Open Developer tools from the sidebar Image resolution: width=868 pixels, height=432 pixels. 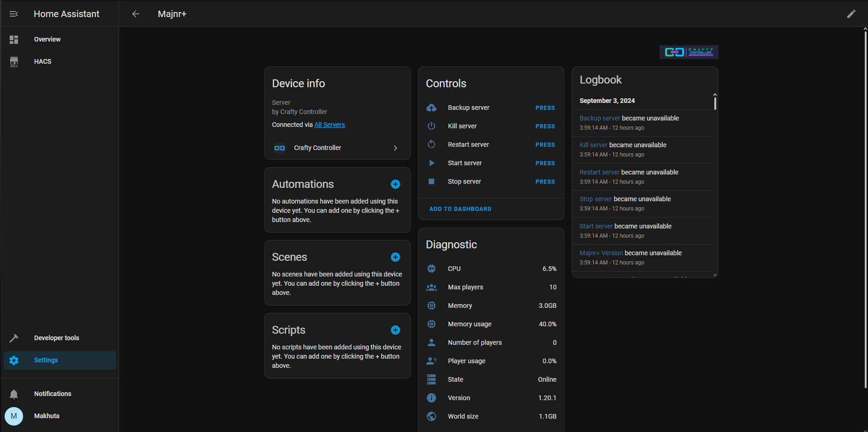(x=60, y=338)
